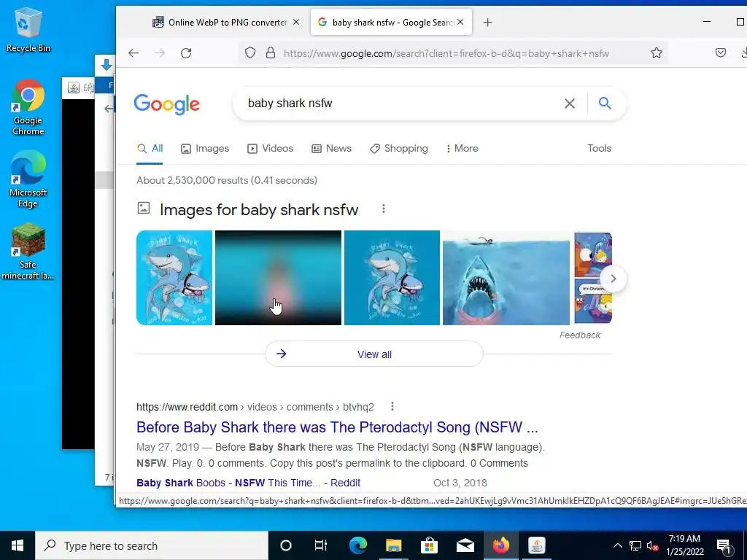Viewport: 747px width, 560px height.
Task: Close the baby shark nsfw Google Search tab
Action: coord(460,22)
